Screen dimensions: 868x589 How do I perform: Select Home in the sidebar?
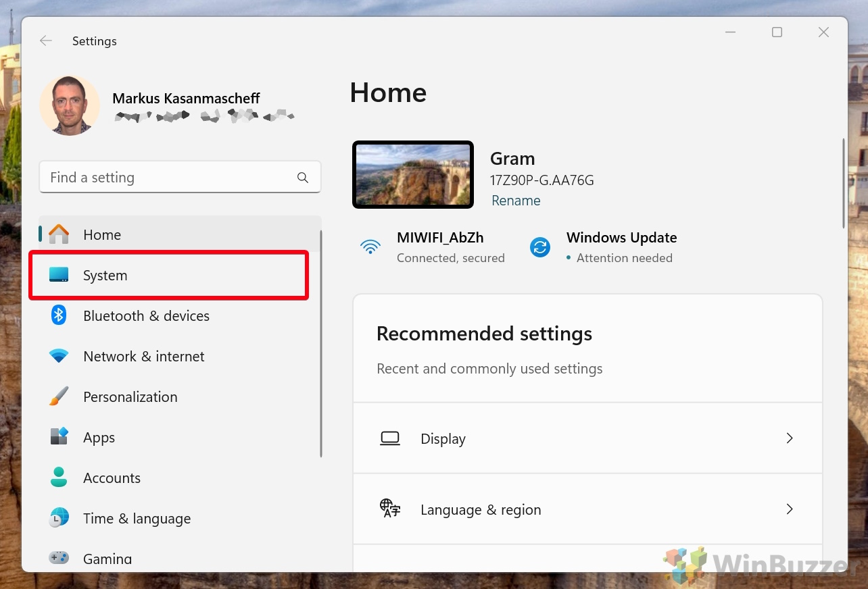(180, 234)
